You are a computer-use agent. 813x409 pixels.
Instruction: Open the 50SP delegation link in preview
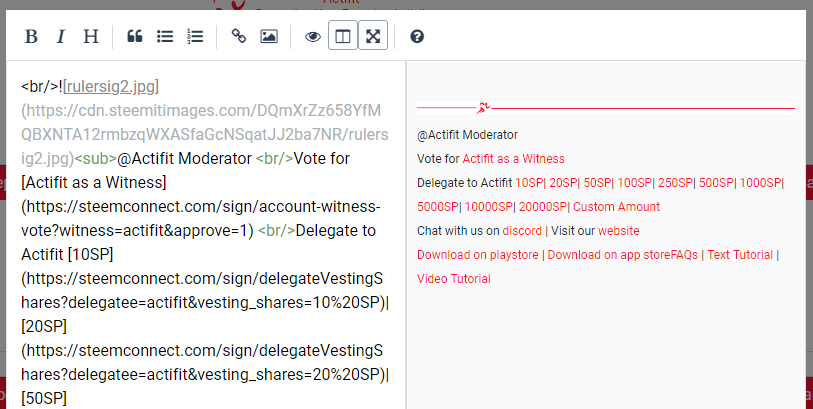[x=597, y=182]
